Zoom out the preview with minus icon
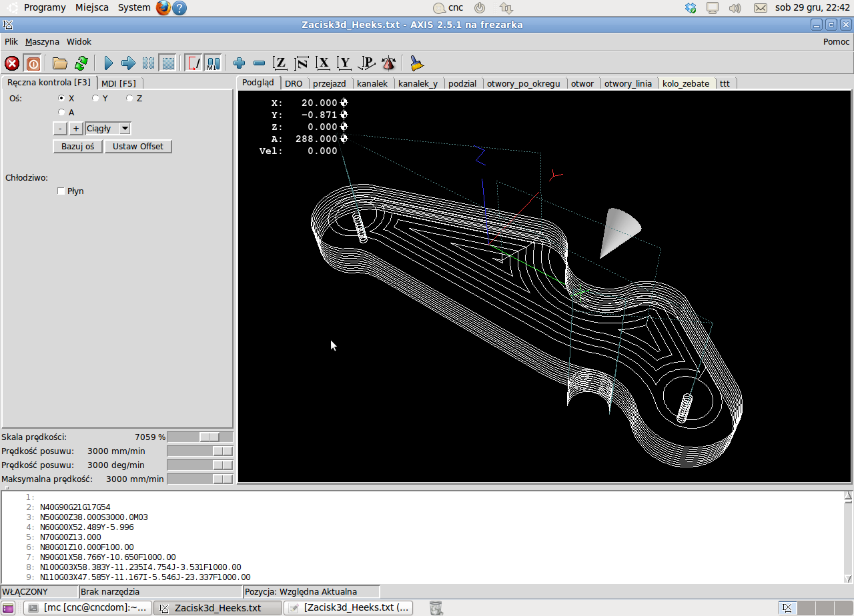 [x=260, y=63]
